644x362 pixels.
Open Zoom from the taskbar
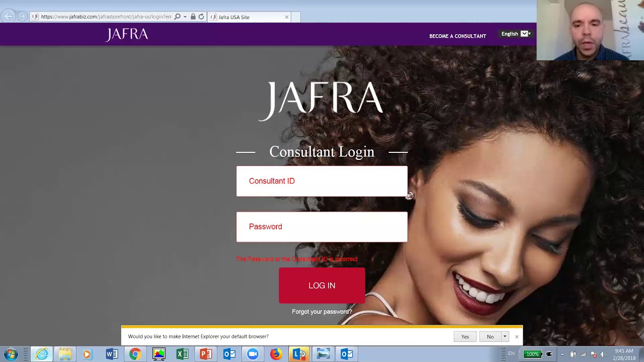pyautogui.click(x=253, y=354)
